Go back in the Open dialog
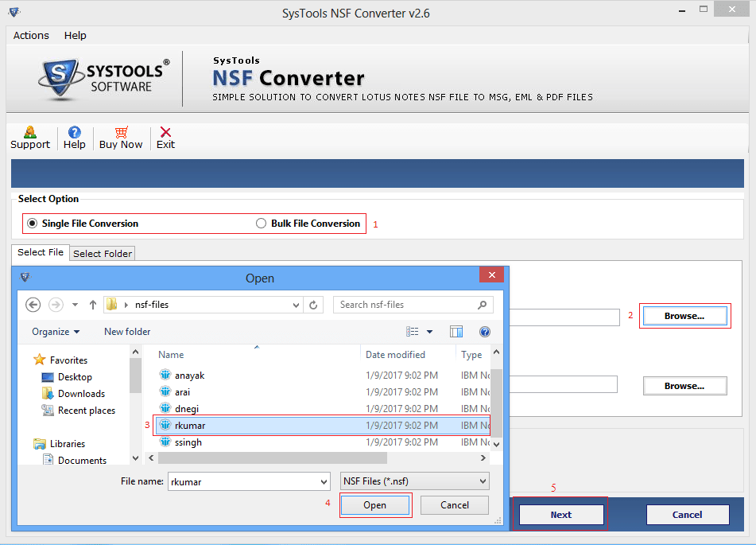Screen dimensions: 756x545 point(33,305)
